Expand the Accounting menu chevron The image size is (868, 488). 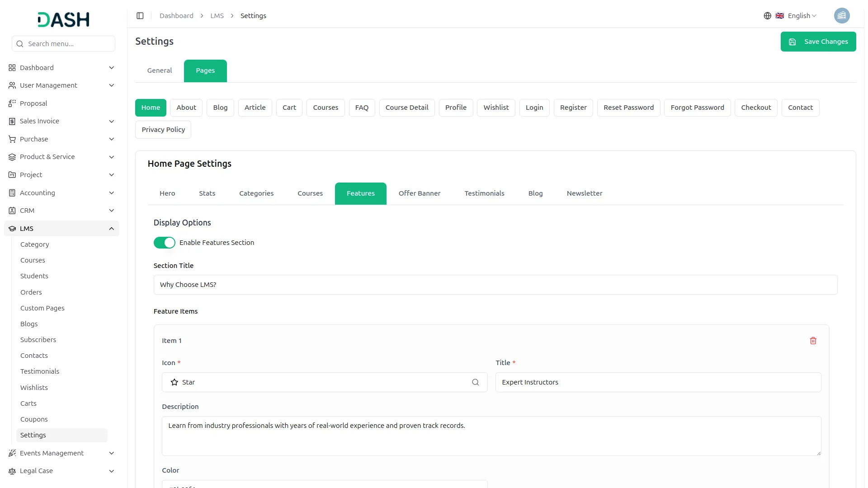(x=111, y=193)
